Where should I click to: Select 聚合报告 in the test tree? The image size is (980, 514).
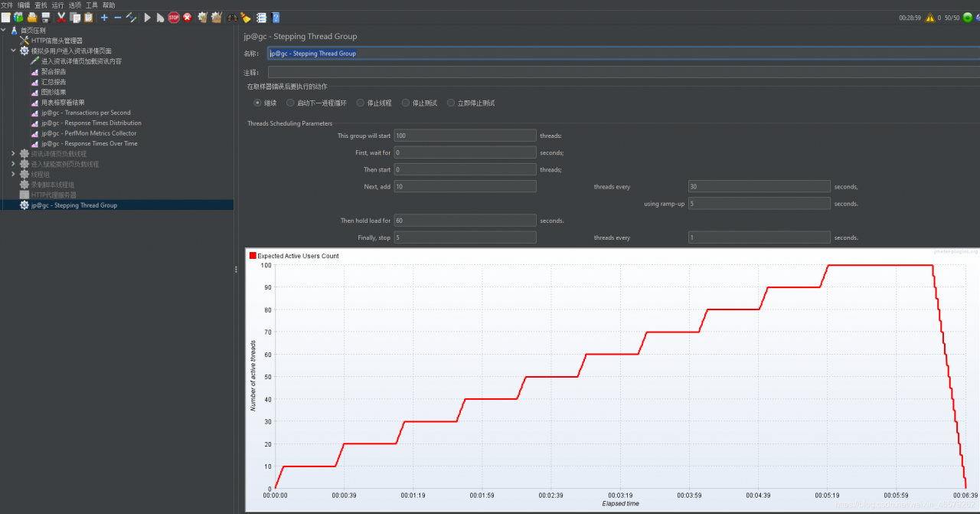54,71
